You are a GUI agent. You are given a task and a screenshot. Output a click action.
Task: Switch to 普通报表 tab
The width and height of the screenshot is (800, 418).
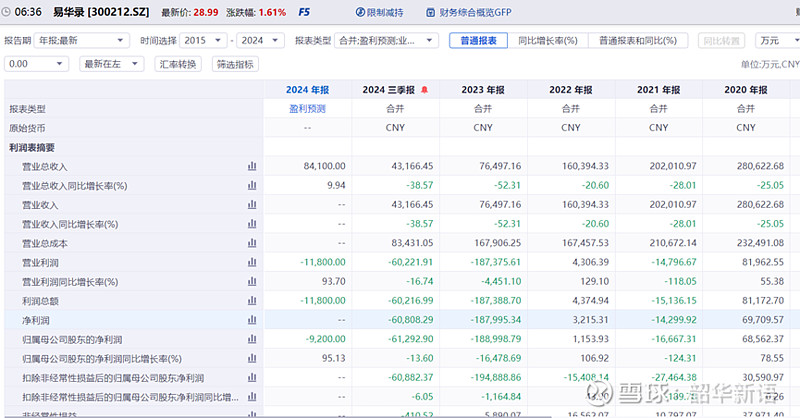[x=478, y=40]
